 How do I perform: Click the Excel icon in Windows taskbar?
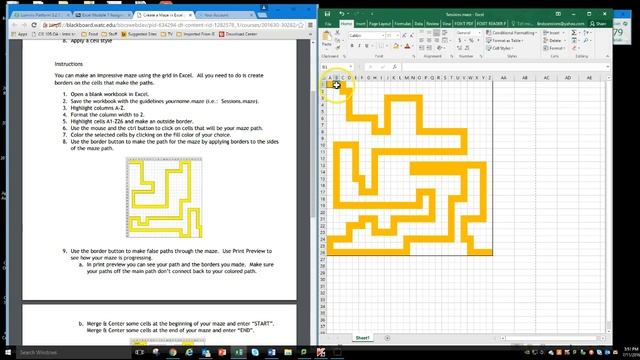238,352
